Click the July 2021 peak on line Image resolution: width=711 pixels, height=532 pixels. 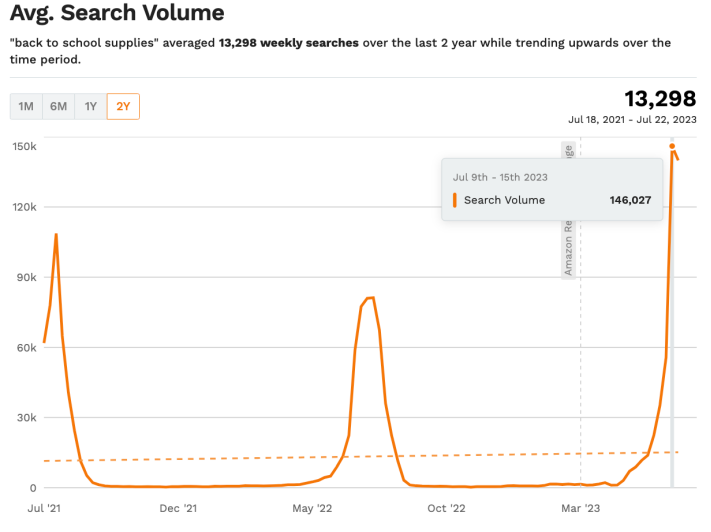(x=56, y=235)
